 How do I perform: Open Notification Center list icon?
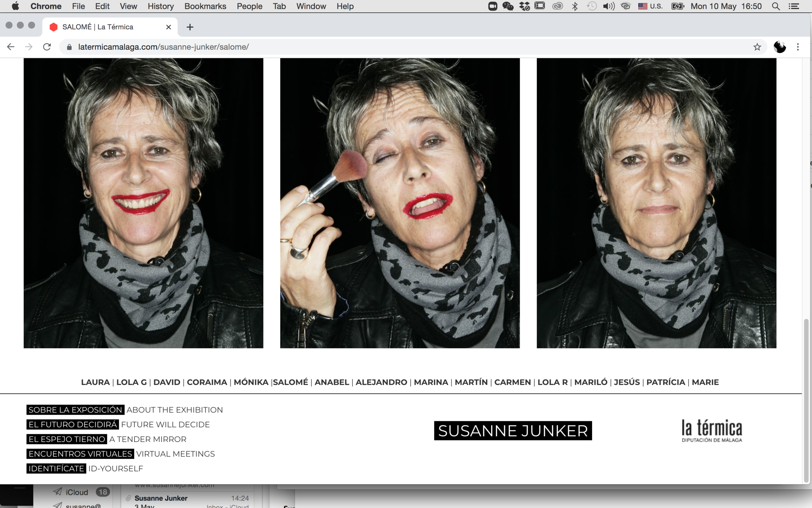794,7
